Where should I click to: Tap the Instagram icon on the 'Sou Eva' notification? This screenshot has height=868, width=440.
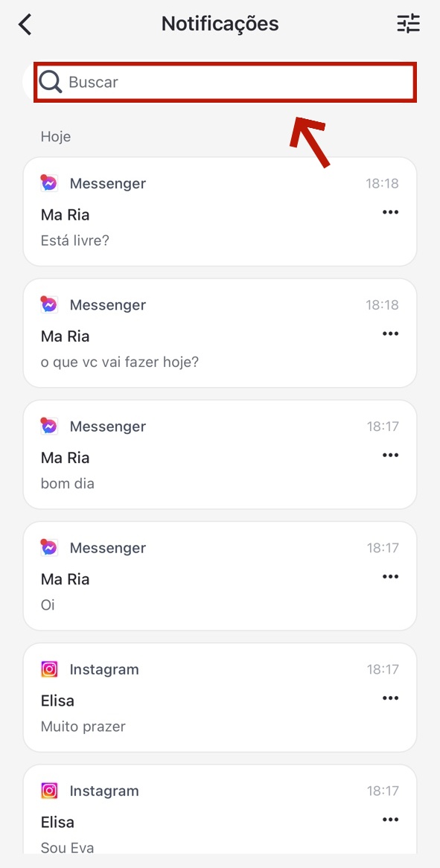[x=48, y=790]
